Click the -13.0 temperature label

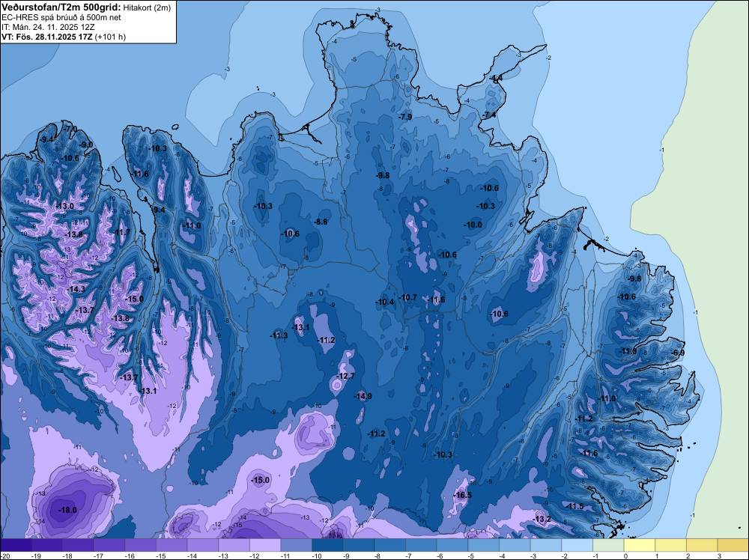(x=64, y=206)
